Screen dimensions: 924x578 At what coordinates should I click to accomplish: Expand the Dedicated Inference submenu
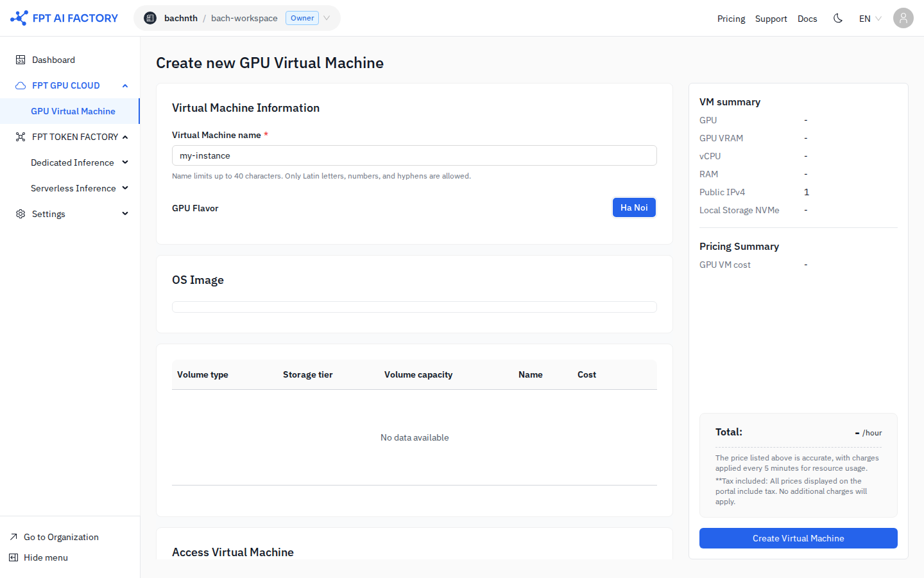coord(125,162)
